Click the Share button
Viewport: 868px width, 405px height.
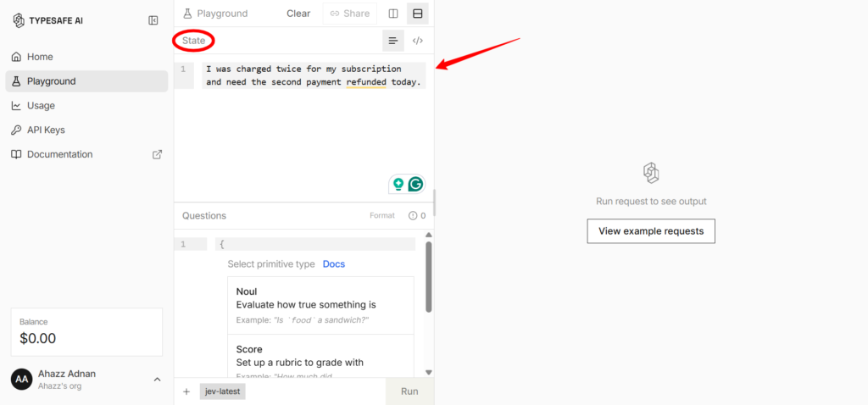[350, 14]
